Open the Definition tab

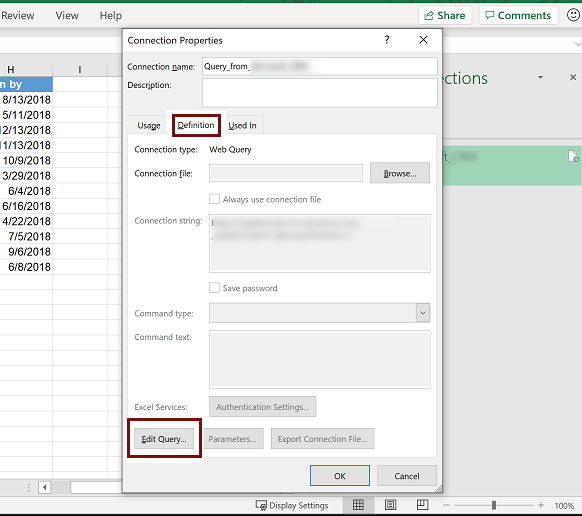(196, 125)
